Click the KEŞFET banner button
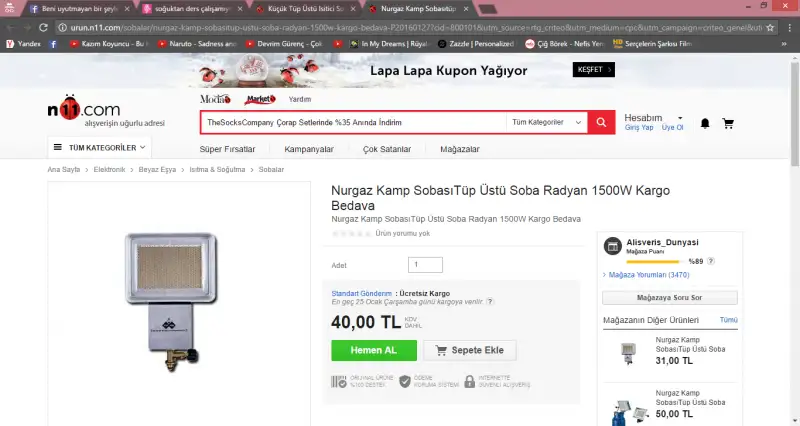The height and width of the screenshot is (426, 800). [x=593, y=69]
